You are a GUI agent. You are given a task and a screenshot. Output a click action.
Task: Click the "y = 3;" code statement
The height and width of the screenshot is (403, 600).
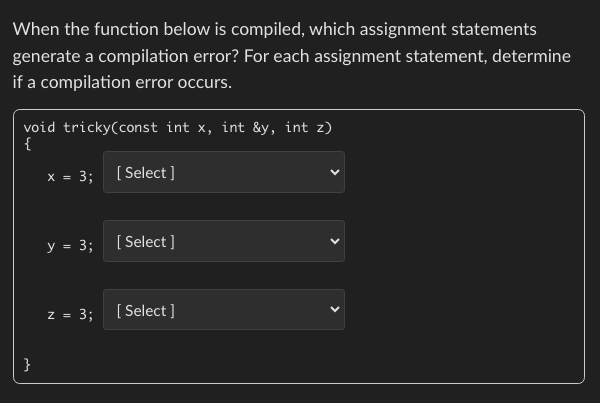[70, 246]
